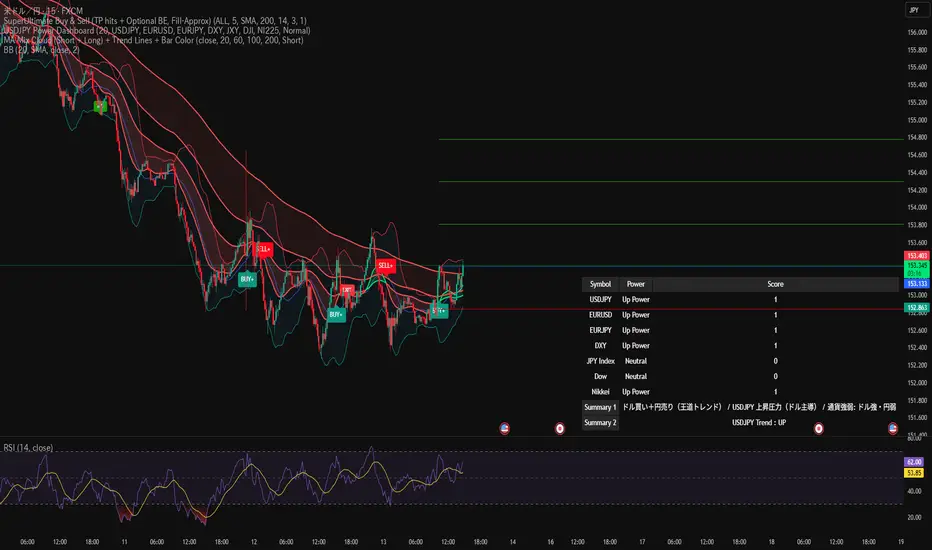Screen dimensions: 932x550
Task: Click the Symbol column header in dashboard
Action: pos(600,284)
